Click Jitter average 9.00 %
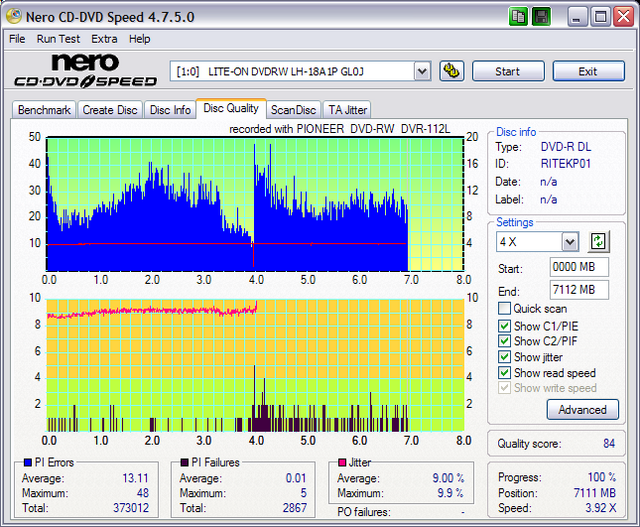This screenshot has width=640, height=527. point(448,478)
